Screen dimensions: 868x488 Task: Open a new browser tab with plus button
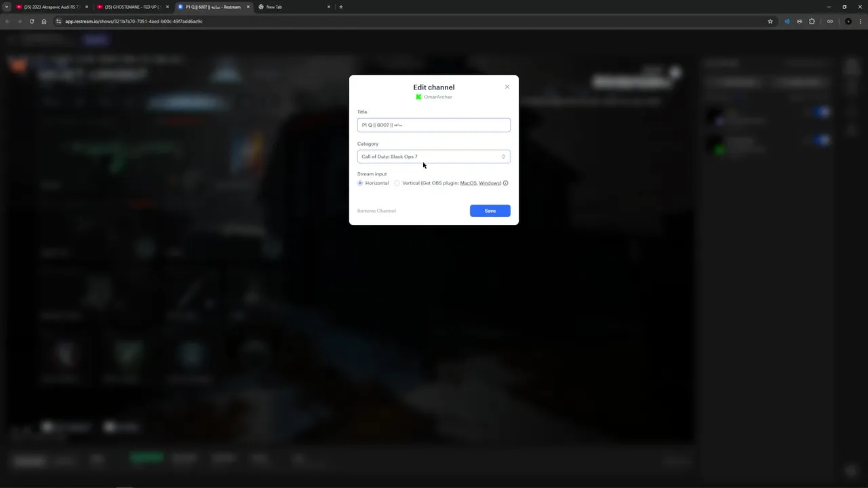coord(341,7)
